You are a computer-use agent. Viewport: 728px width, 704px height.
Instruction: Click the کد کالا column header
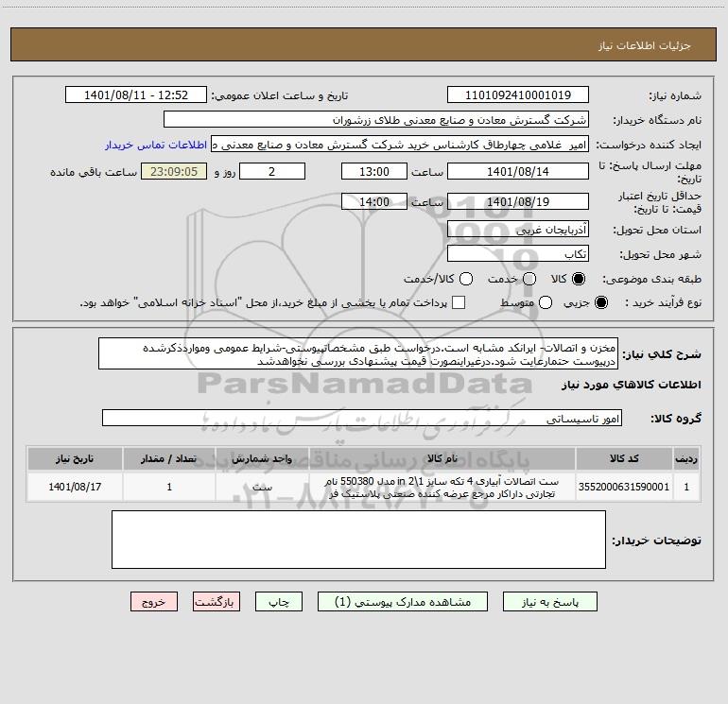[x=624, y=458]
